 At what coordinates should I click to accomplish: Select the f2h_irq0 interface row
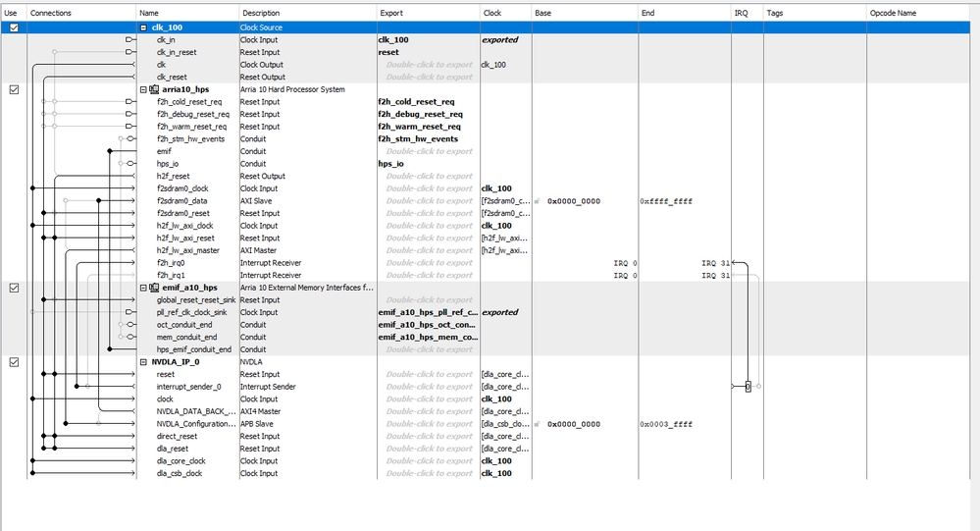click(171, 263)
